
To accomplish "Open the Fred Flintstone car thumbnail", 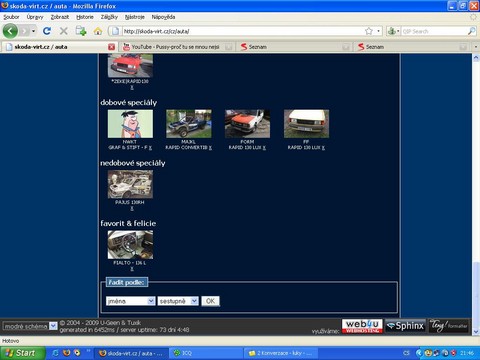I will coord(130,124).
